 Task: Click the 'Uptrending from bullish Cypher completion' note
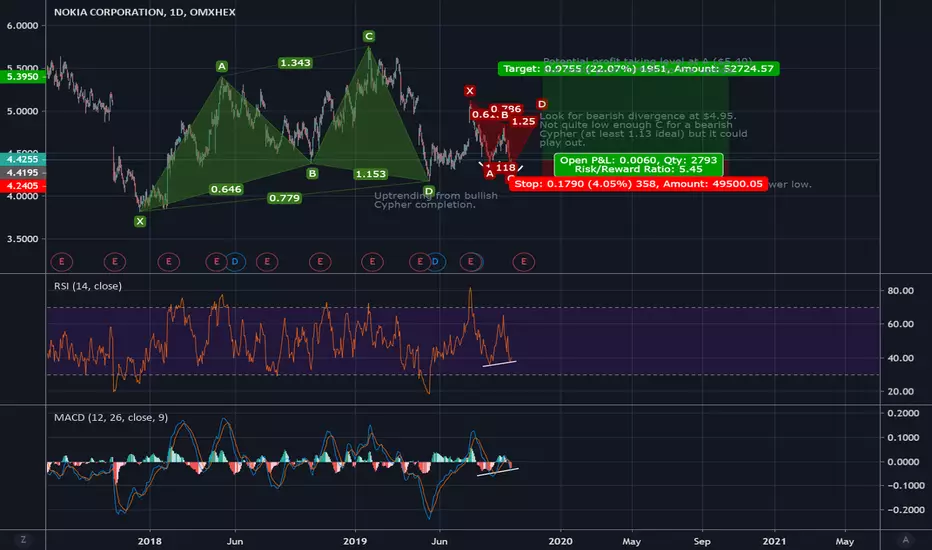click(x=436, y=200)
